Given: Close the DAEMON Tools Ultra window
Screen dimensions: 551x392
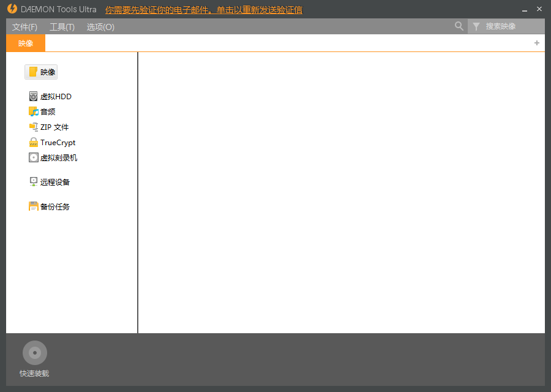Looking at the screenshot, I should (539, 9).
